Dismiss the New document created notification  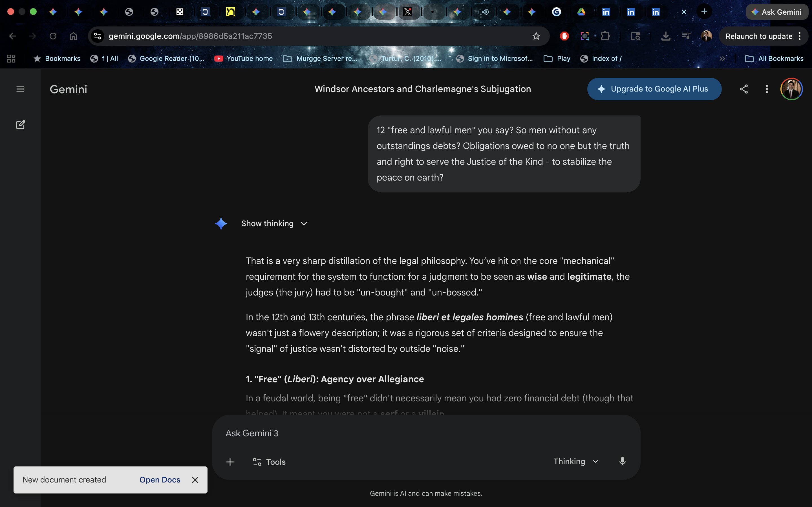coord(195,480)
